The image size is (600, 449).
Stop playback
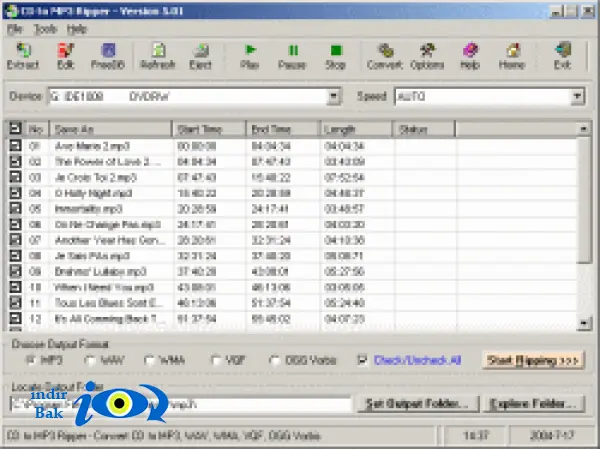(x=335, y=56)
